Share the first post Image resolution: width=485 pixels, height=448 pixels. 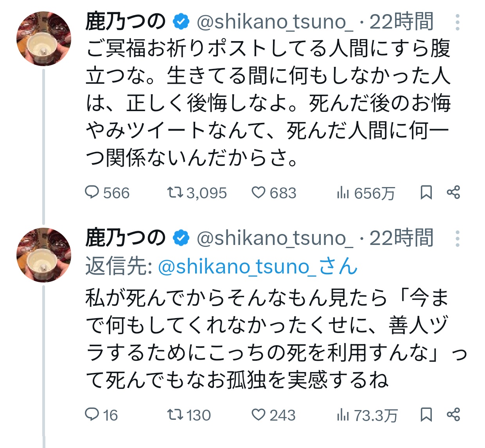click(453, 193)
